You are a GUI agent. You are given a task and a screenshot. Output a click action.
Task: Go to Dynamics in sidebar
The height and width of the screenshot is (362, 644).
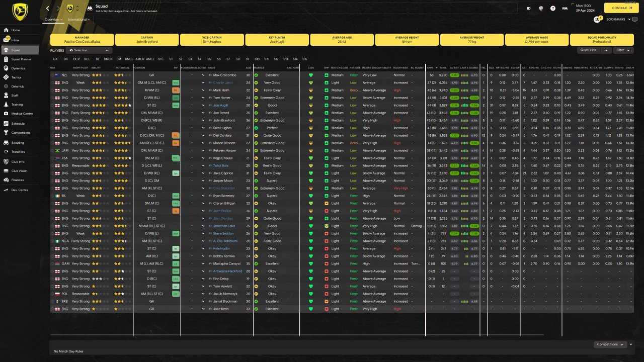tap(20, 68)
